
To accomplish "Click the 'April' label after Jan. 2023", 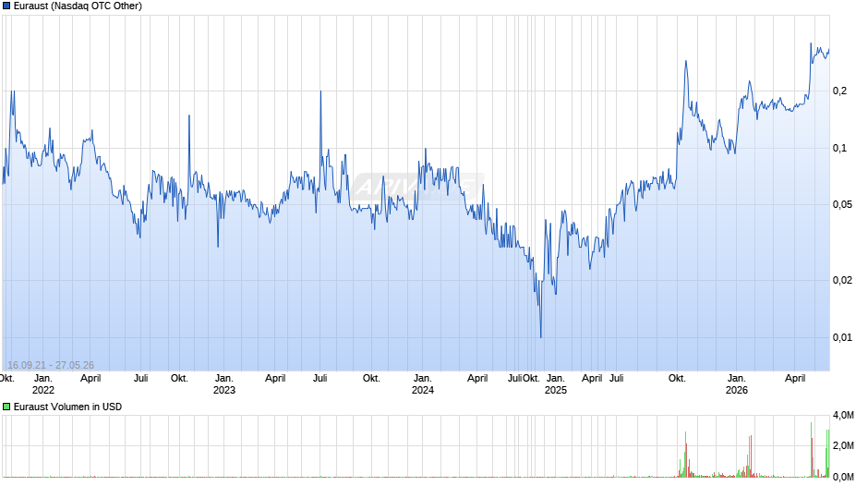I will (x=275, y=378).
